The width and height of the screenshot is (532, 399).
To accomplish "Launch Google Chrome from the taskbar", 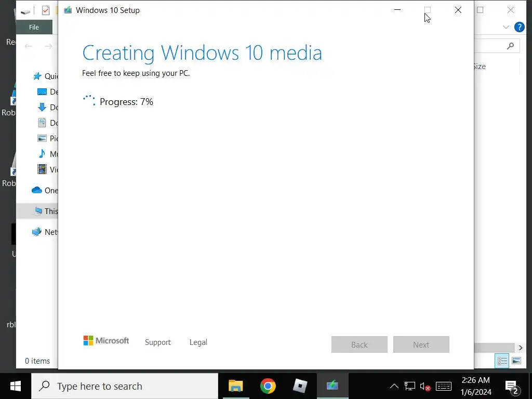I will 268,386.
